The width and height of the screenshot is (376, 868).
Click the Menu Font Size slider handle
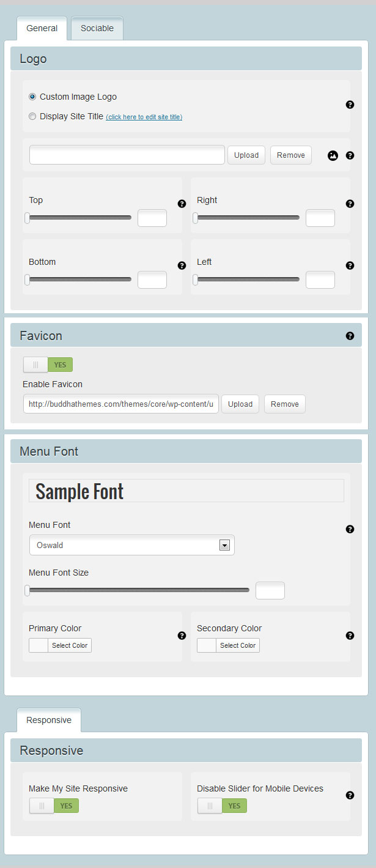coord(27,590)
